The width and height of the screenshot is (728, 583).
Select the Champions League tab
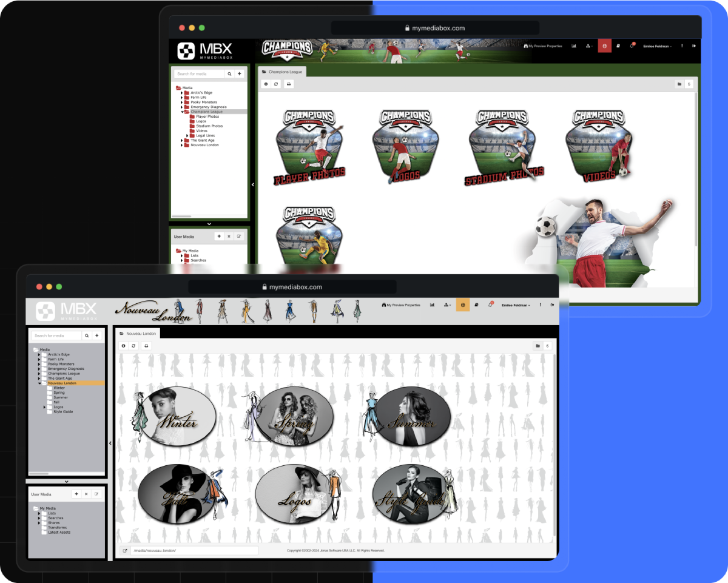point(281,72)
